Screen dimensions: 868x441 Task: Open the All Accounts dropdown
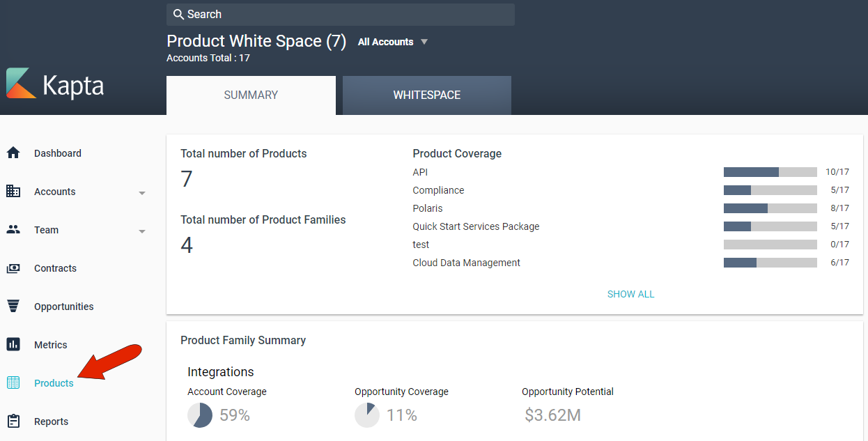pyautogui.click(x=393, y=42)
